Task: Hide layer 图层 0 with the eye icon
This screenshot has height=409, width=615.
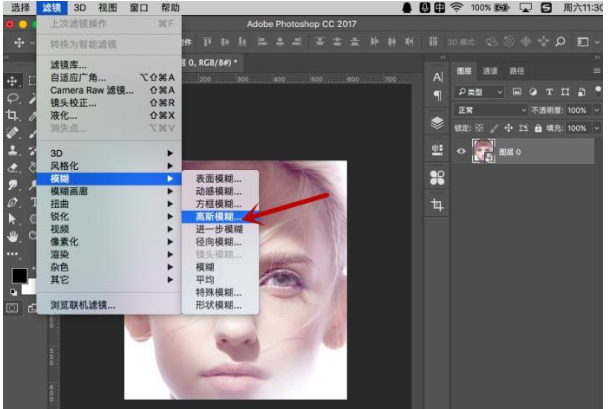Action: pyautogui.click(x=462, y=151)
